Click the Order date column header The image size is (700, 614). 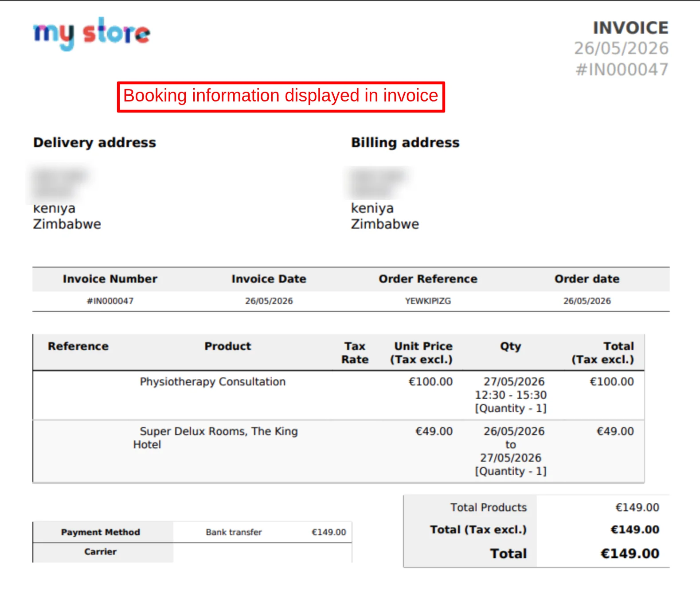(x=587, y=279)
